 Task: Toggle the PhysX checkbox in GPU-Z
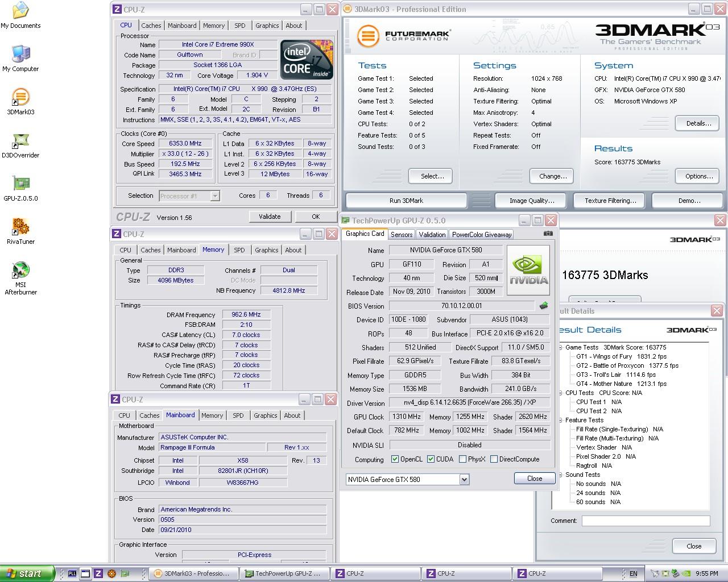coord(463,459)
